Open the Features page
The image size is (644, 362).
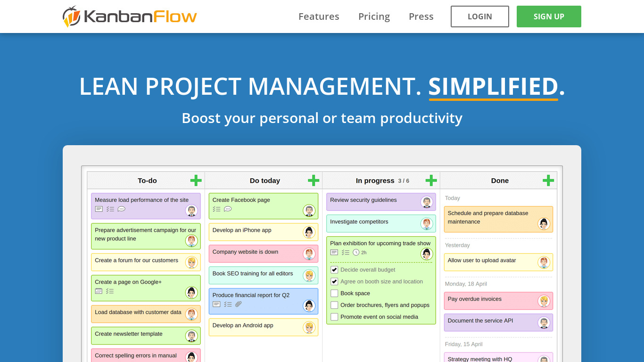coord(319,16)
